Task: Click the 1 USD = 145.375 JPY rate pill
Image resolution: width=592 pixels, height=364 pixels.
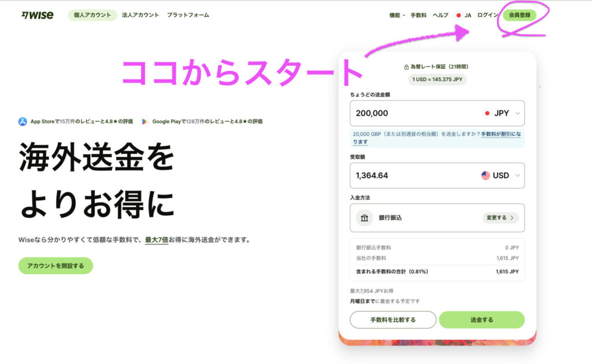Action: coord(437,80)
